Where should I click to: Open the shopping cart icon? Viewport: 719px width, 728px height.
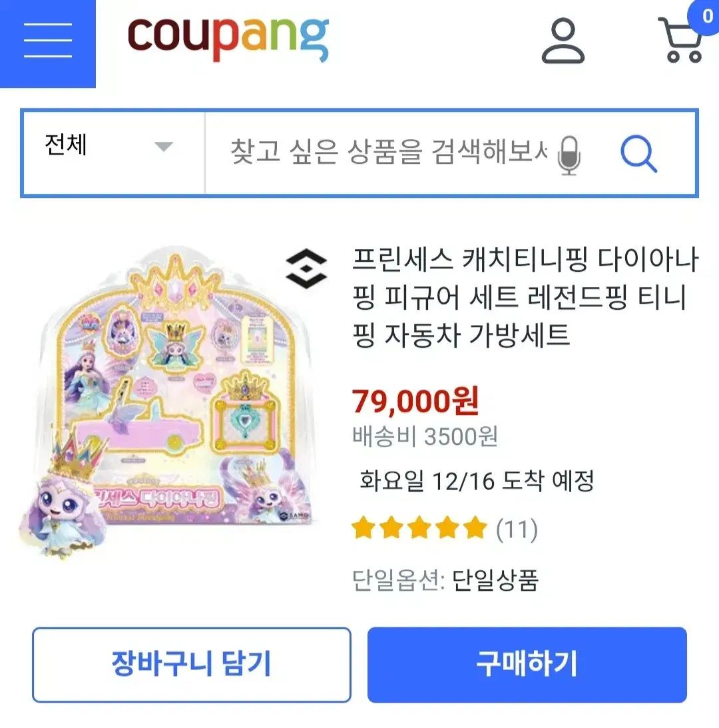click(x=680, y=40)
